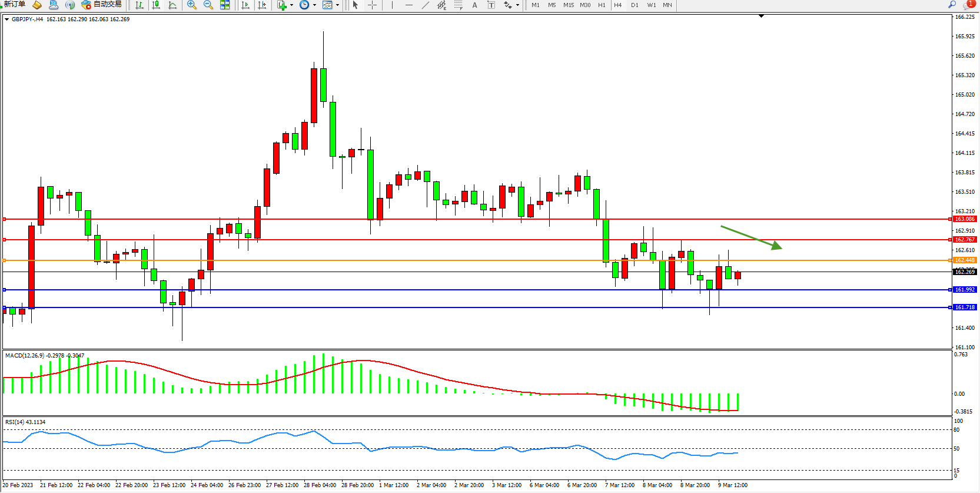Toggle chart auto-scroll to latest bar
This screenshot has width=980, height=493.
pos(245,5)
